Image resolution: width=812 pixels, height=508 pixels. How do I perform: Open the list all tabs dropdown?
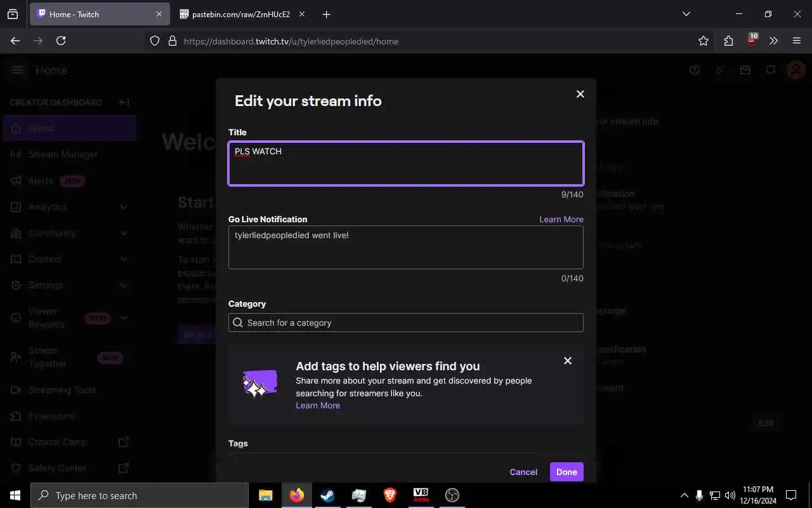[x=686, y=14]
